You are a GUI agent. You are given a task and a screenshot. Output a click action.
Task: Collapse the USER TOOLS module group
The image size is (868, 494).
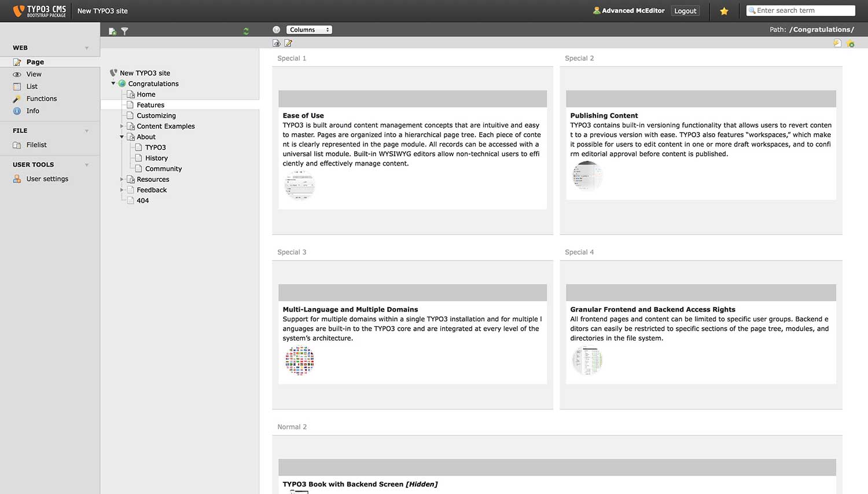87,165
